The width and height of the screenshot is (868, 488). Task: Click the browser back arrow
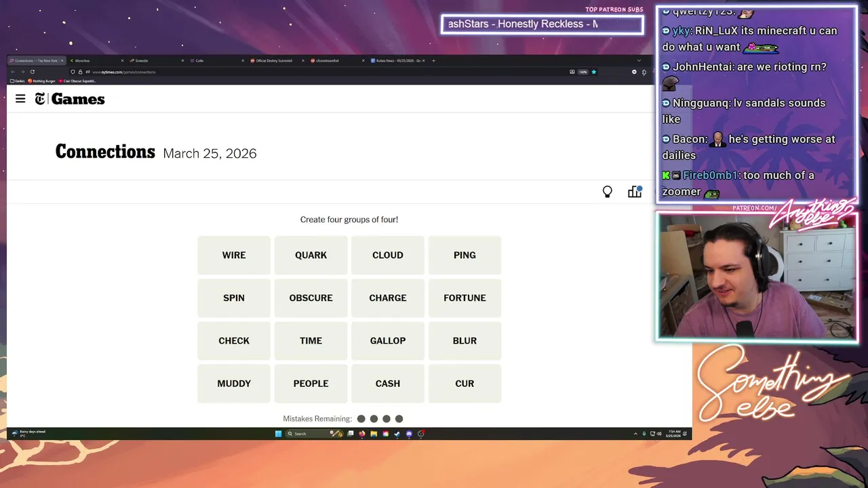pos(13,72)
